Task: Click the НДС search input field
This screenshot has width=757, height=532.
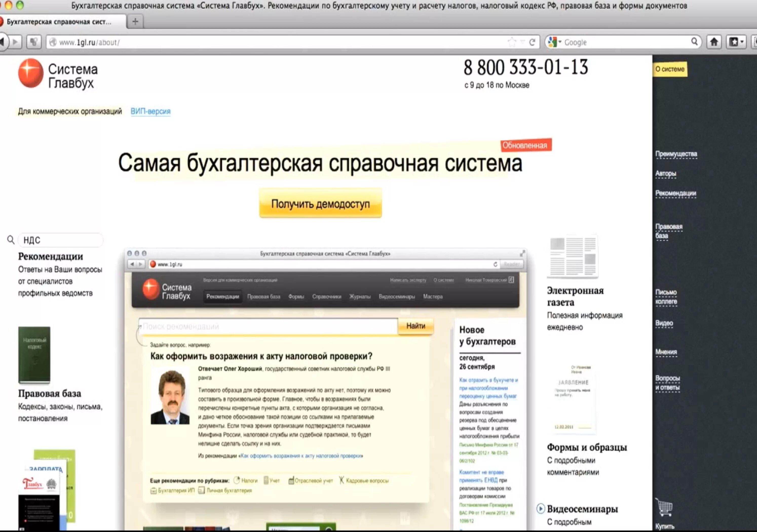Action: coord(61,240)
